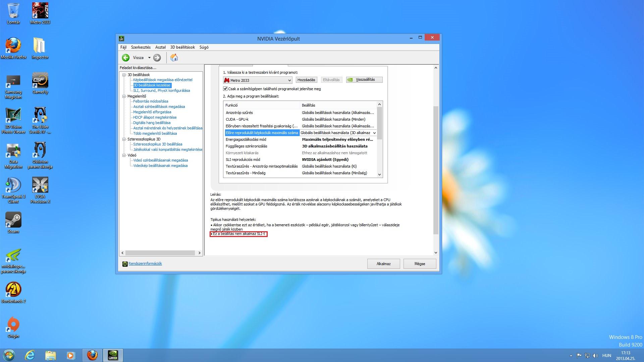Open Vissza history dropdown arrow

(x=149, y=58)
